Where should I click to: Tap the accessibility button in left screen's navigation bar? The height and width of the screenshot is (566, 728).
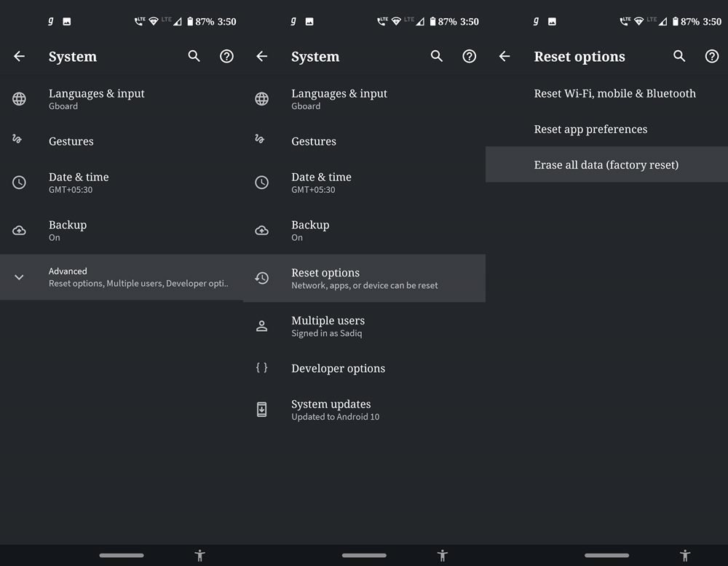coord(200,555)
